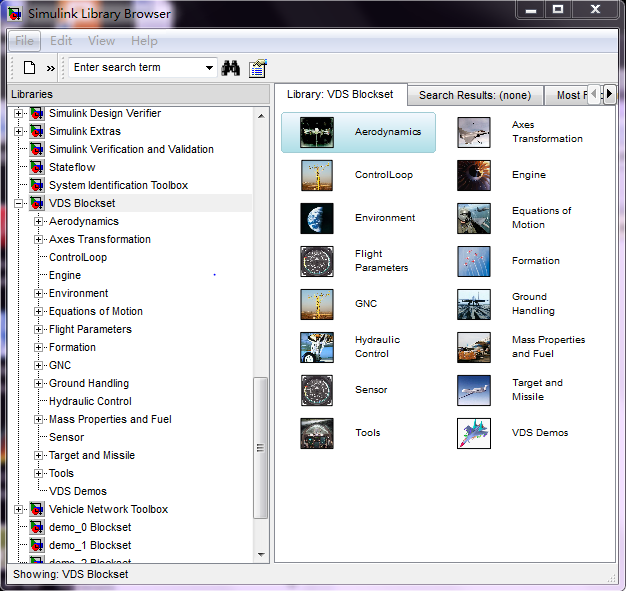Select demo_1 Blockset in the tree
Image resolution: width=626 pixels, height=591 pixels.
point(90,545)
